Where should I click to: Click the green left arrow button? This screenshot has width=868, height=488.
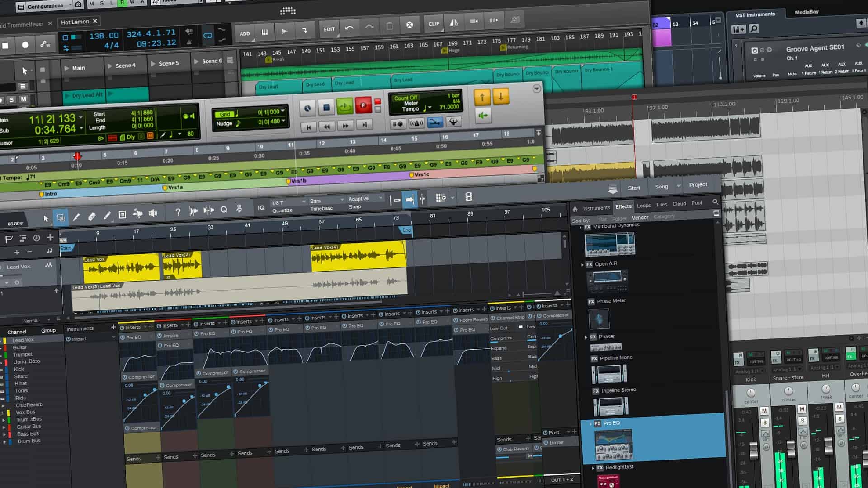tap(483, 116)
